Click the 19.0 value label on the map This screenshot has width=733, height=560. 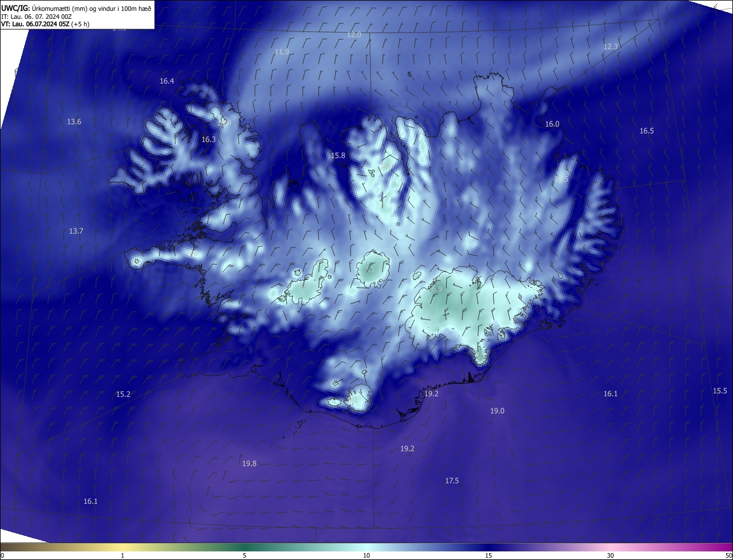497,411
